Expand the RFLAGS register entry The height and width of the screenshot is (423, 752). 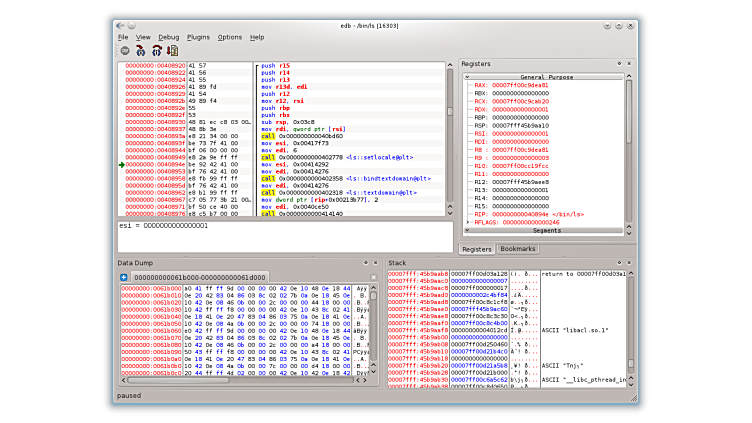click(468, 221)
